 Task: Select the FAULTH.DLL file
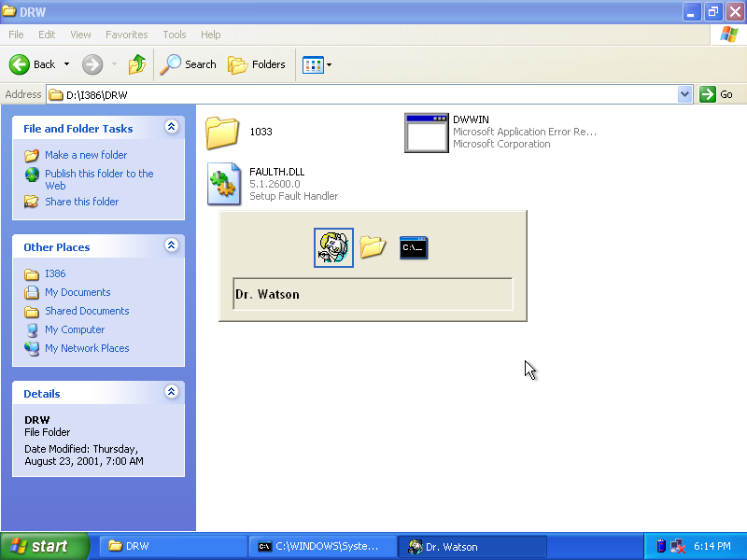(x=224, y=184)
